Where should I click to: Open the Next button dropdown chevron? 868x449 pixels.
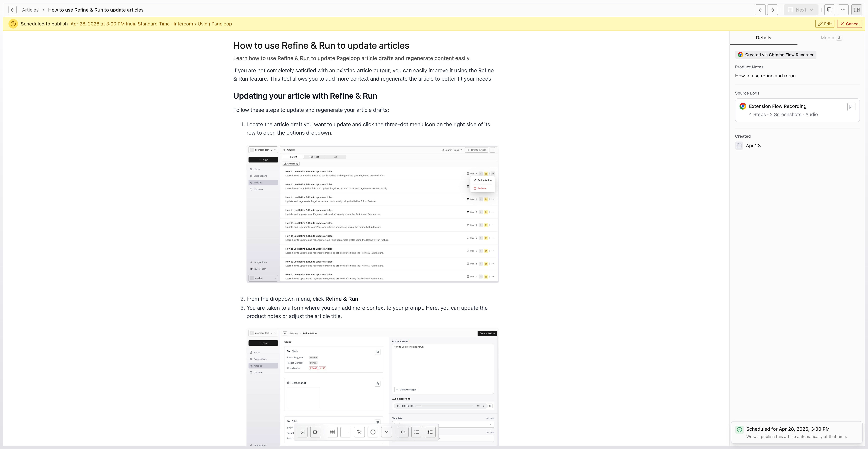click(812, 10)
